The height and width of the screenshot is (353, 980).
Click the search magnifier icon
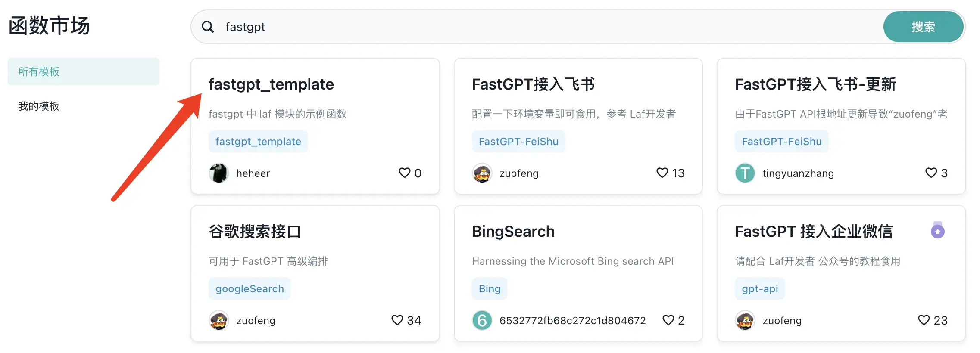coord(208,27)
